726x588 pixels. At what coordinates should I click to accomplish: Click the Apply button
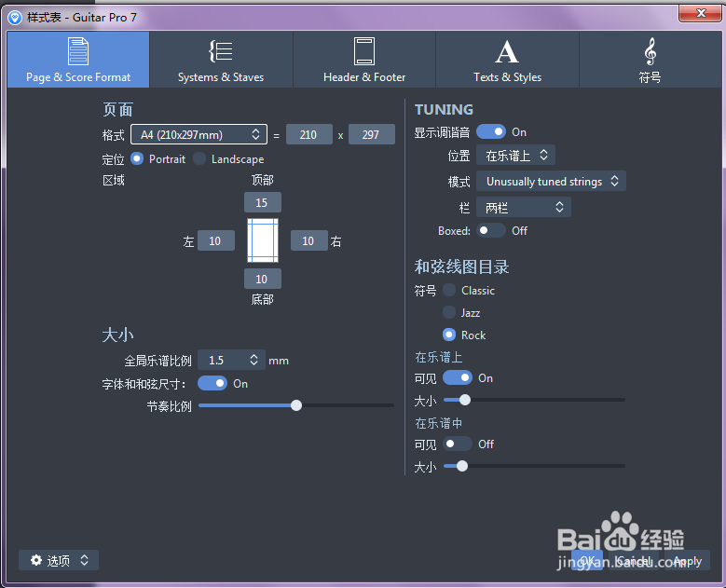click(x=688, y=560)
